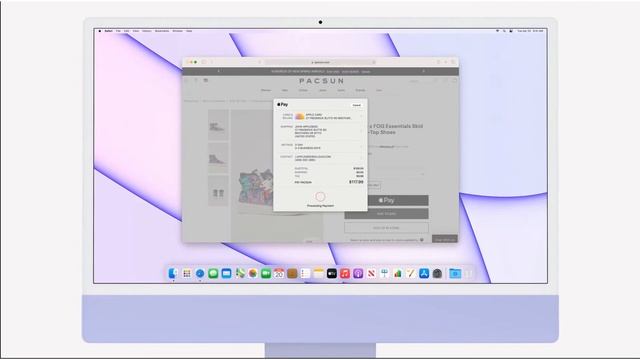This screenshot has width=640, height=360.
Task: Click the Add to Bag button
Action: pos(386,213)
